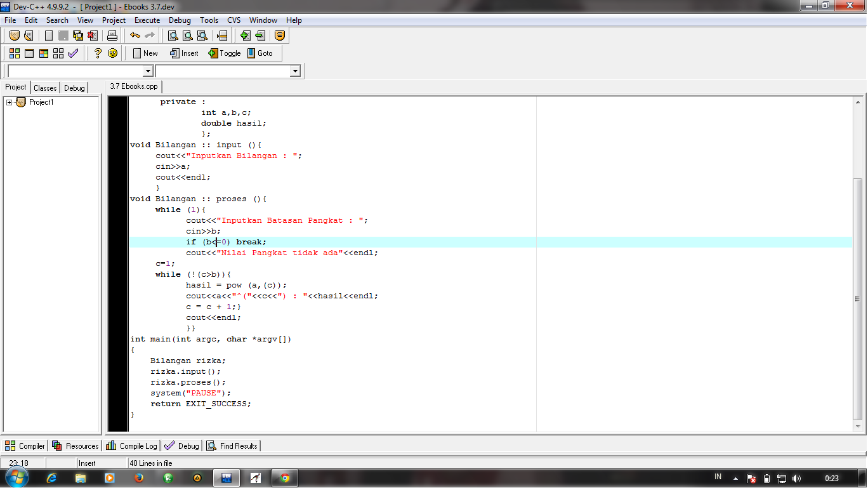This screenshot has width=868, height=490.
Task: Open help with the question mark icon
Action: [98, 53]
